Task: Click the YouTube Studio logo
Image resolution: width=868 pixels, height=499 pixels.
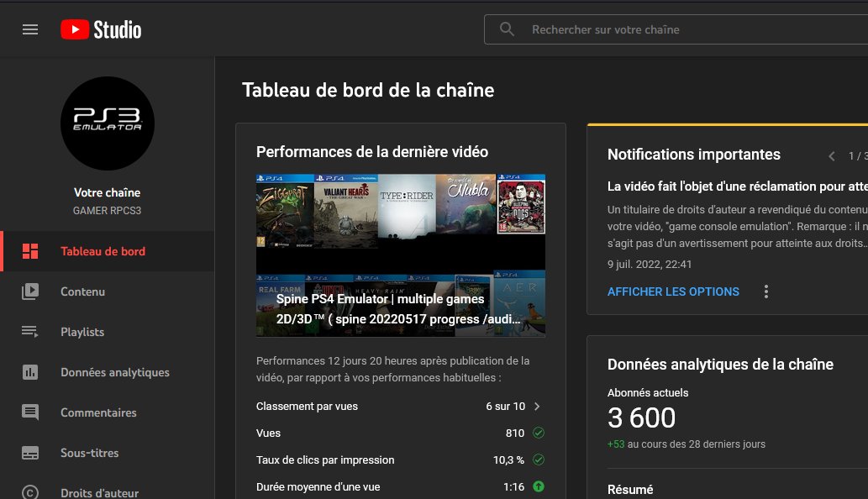Action: [101, 29]
